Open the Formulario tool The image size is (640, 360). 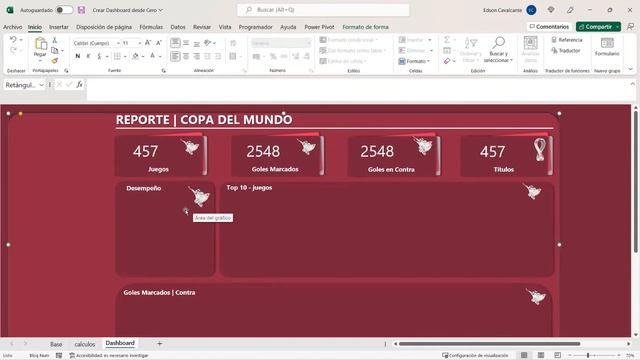pyautogui.click(x=607, y=47)
